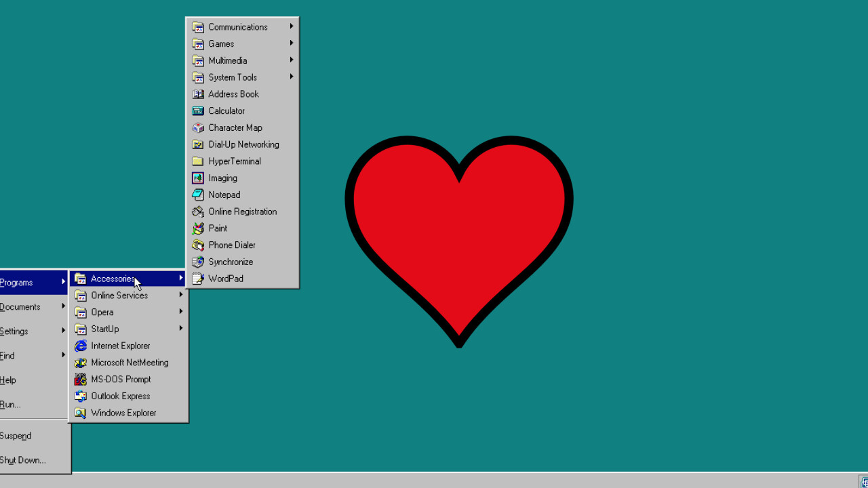The height and width of the screenshot is (488, 868).
Task: Select Phone Dialer from Accessories
Action: click(x=232, y=245)
